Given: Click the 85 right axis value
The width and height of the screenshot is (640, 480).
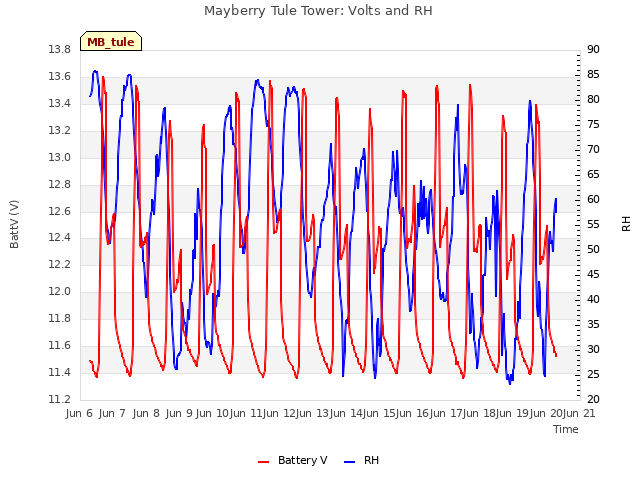Looking at the screenshot, I should tap(593, 75).
